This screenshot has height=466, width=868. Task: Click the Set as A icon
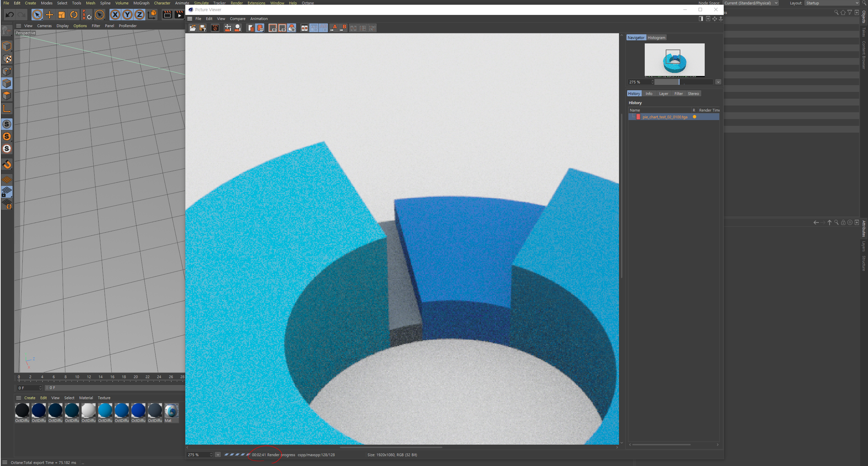334,28
